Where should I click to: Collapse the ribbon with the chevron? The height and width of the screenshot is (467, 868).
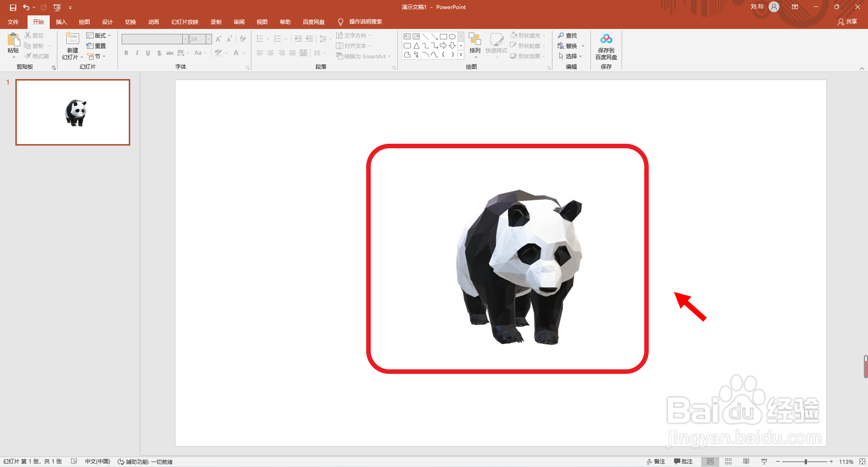point(862,68)
